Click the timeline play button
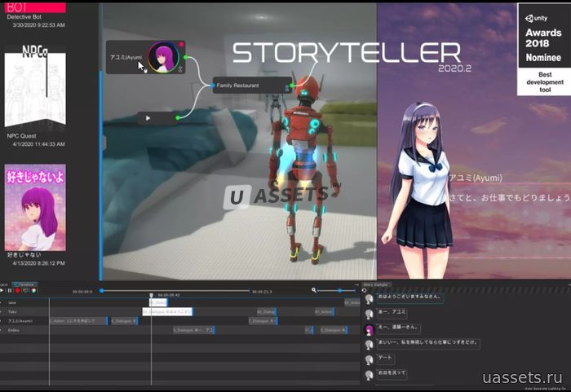The height and width of the screenshot is (392, 571). click(x=2, y=290)
